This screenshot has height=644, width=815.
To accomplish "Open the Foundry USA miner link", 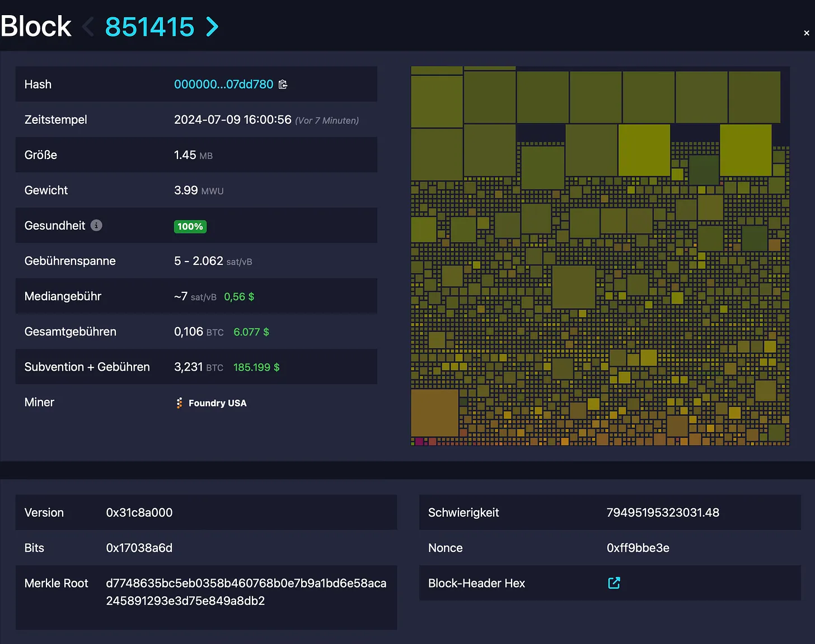I will pos(217,403).
